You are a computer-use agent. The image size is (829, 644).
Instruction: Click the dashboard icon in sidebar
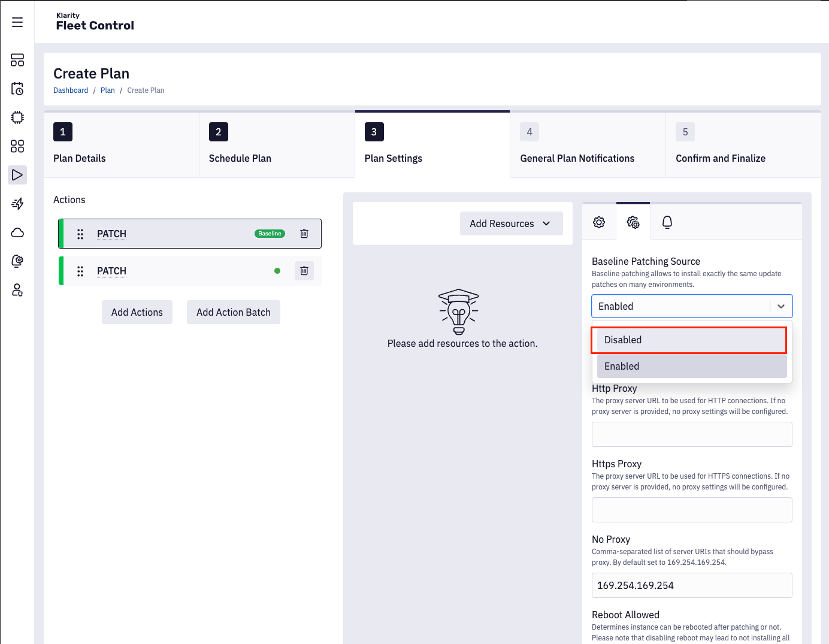pyautogui.click(x=17, y=60)
